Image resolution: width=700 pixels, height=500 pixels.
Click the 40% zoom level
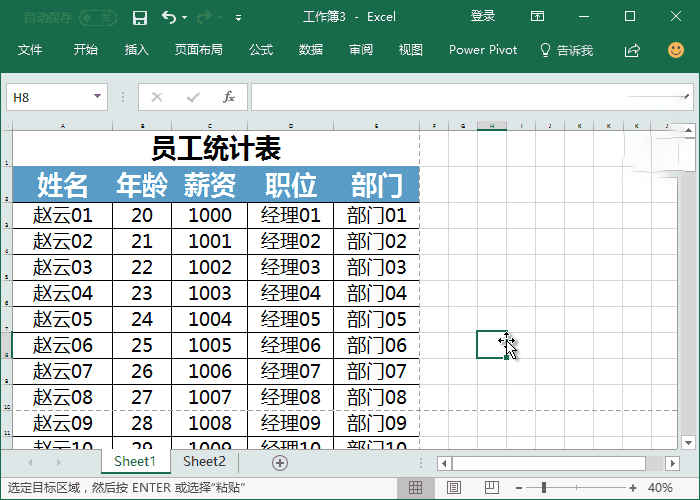click(660, 488)
